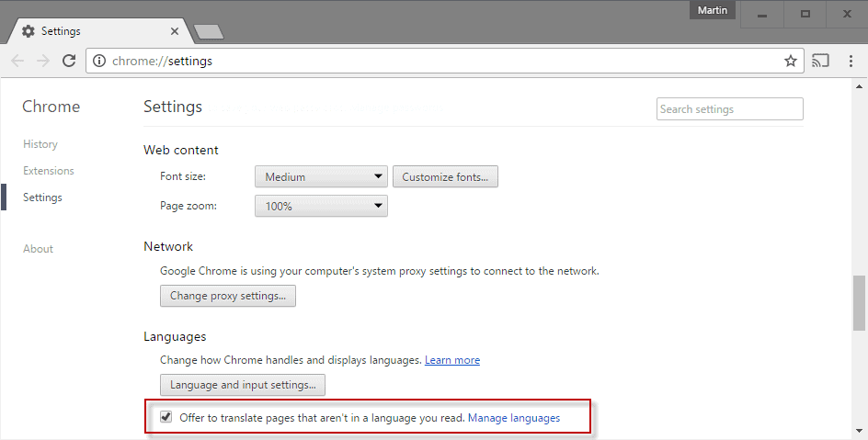This screenshot has height=440, width=868.
Task: Click the Martin profile button
Action: coord(713,10)
